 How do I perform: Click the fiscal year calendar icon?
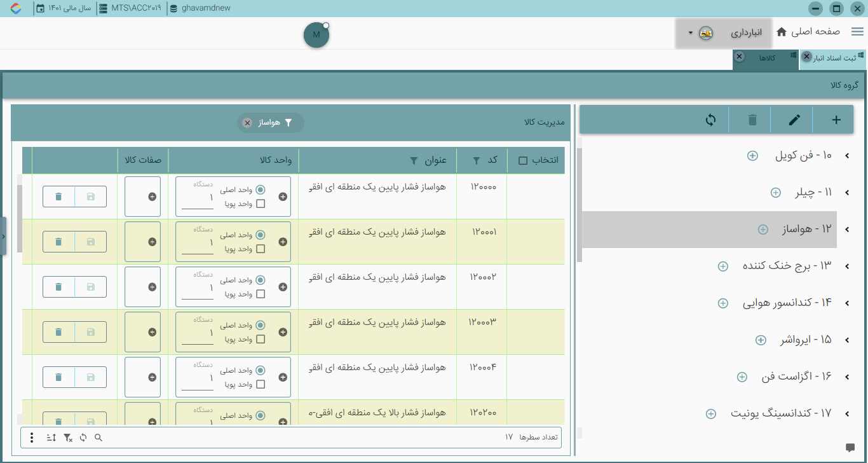click(x=40, y=8)
